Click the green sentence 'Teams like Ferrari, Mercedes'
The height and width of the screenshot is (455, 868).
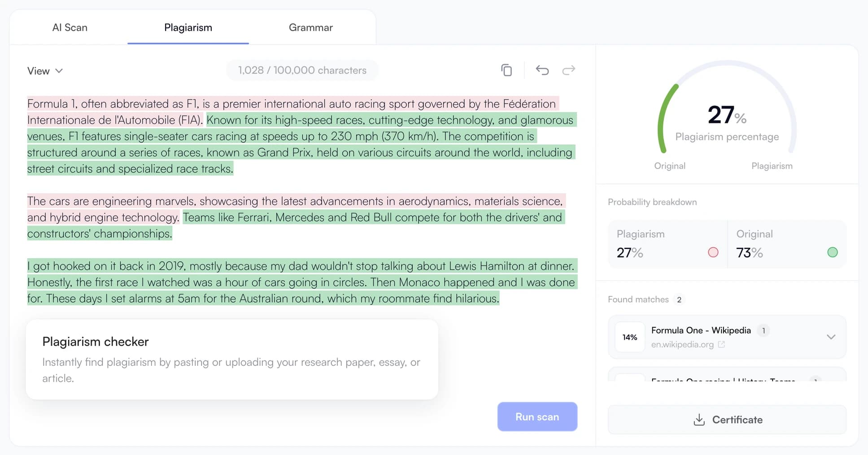coord(296,225)
